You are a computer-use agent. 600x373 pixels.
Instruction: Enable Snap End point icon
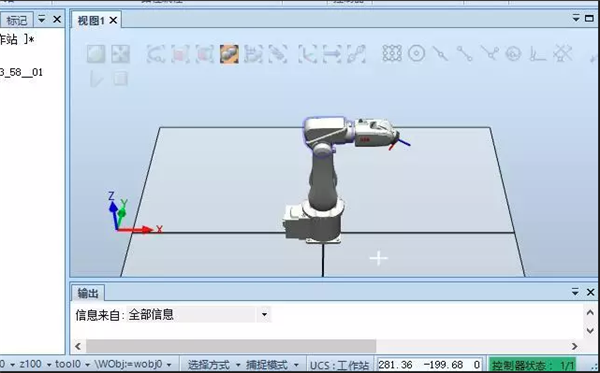tap(465, 54)
